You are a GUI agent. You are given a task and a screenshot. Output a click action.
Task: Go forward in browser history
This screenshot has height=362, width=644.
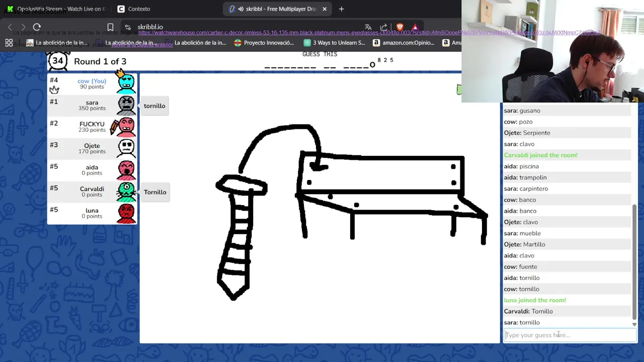click(x=23, y=27)
